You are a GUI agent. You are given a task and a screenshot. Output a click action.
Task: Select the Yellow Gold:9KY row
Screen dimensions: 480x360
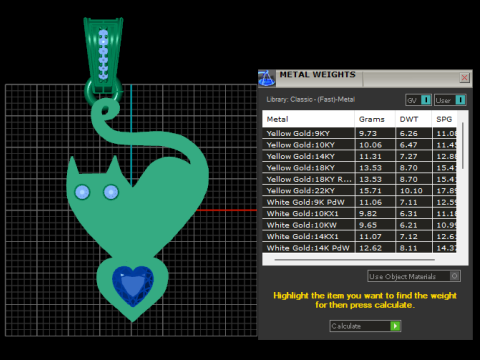(x=360, y=133)
